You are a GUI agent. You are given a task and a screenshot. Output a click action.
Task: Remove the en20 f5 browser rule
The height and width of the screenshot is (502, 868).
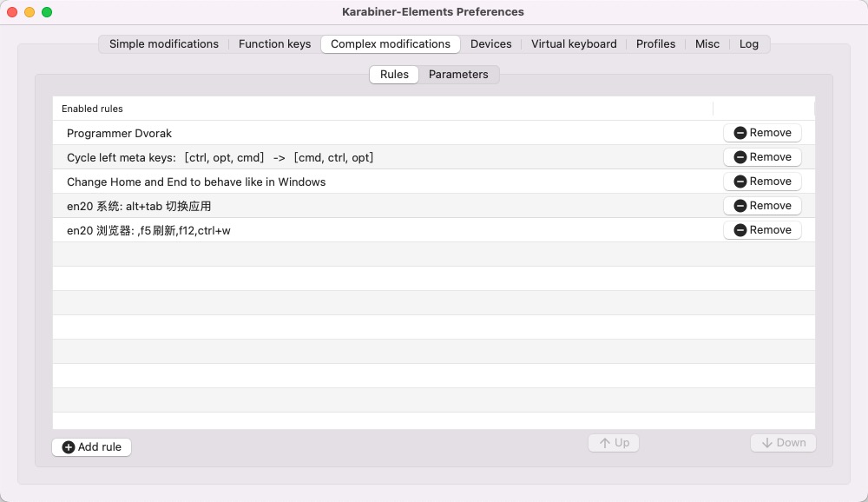[x=762, y=230]
